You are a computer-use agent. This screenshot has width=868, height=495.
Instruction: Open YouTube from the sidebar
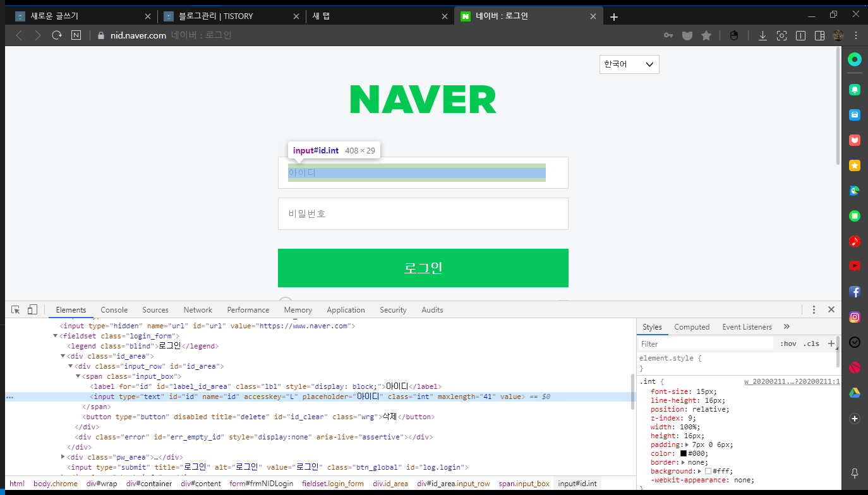[x=855, y=266]
